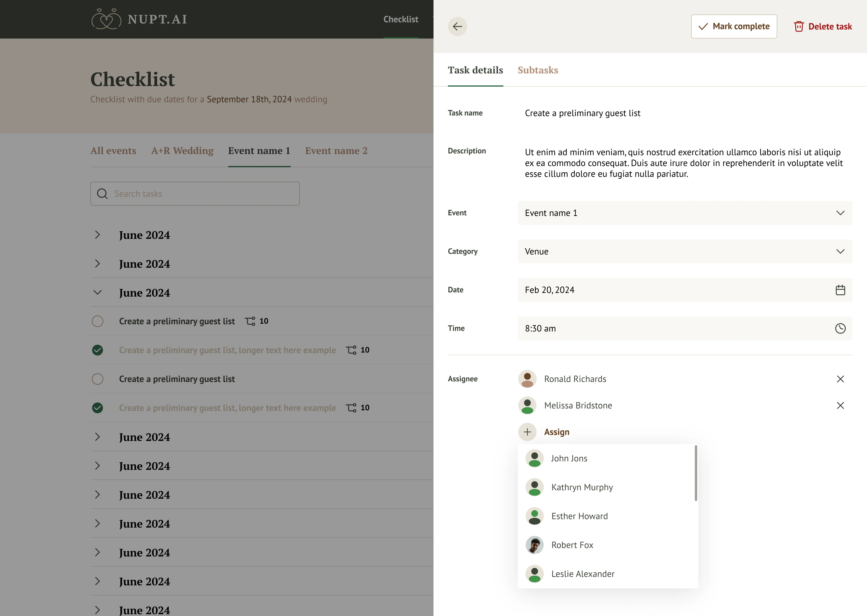Uncheck the first completed longer text task
The width and height of the screenshot is (867, 616).
(x=98, y=350)
